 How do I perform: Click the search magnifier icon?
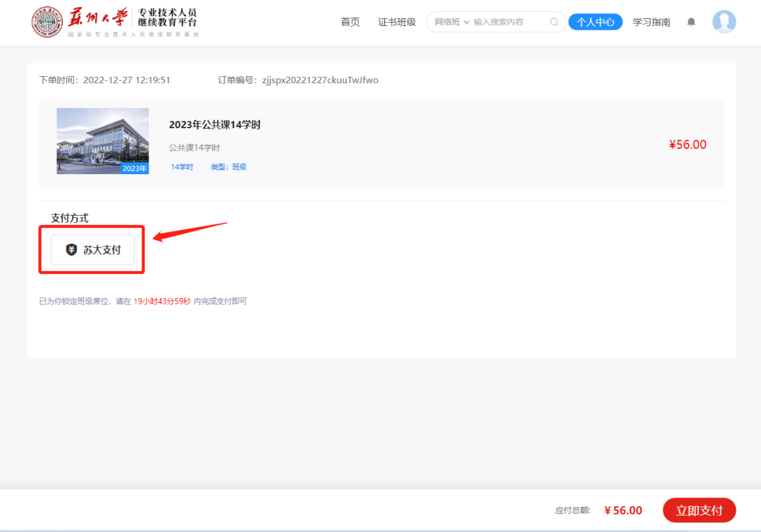(554, 22)
